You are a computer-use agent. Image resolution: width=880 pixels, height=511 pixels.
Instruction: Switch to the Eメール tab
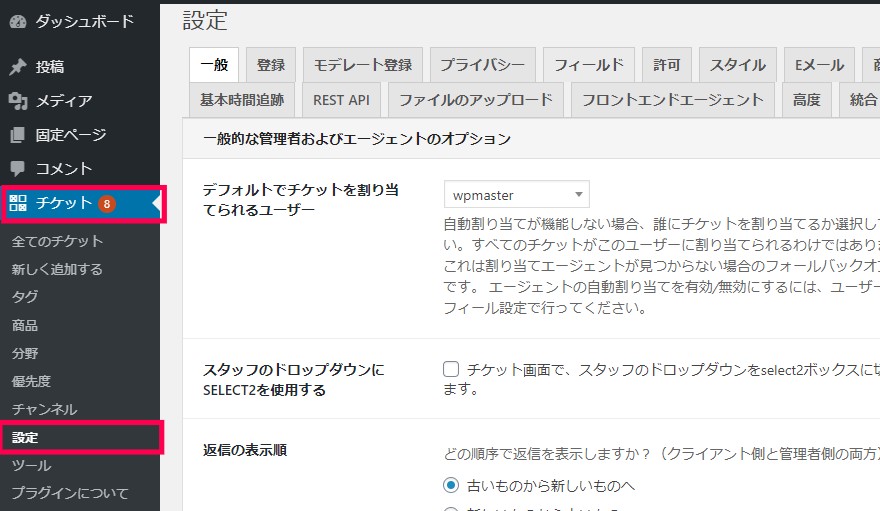tap(819, 65)
